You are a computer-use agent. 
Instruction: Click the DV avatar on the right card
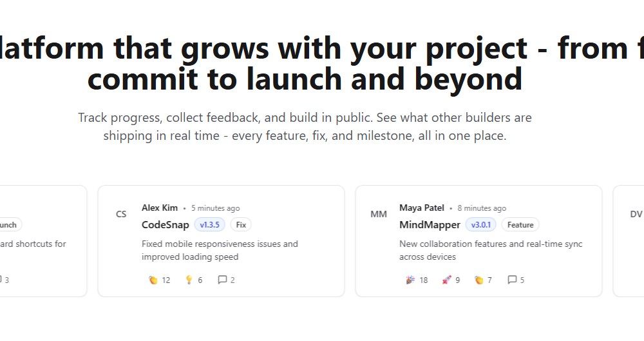pyautogui.click(x=636, y=214)
